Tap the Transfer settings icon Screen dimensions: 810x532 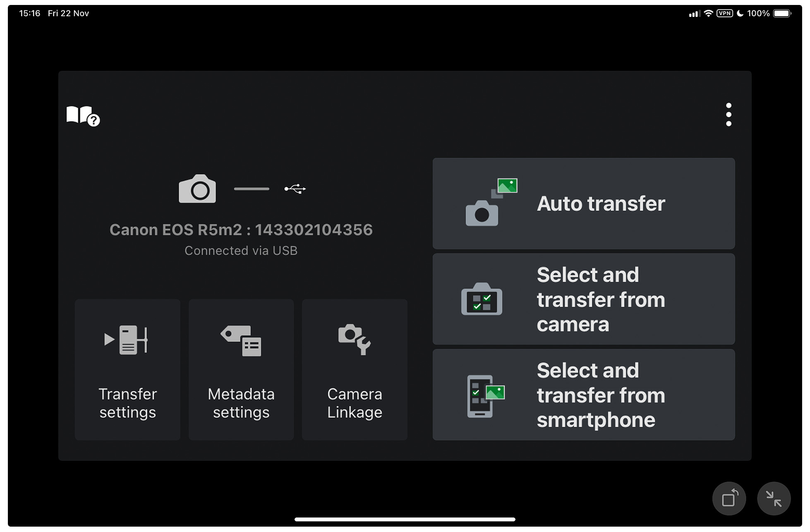(126, 340)
